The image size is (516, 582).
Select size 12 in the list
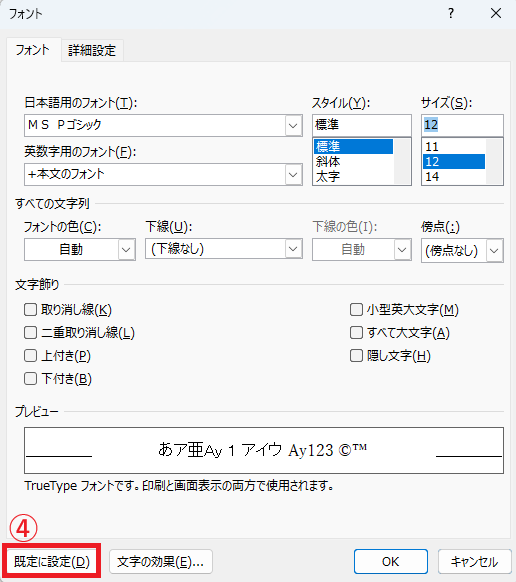454,161
